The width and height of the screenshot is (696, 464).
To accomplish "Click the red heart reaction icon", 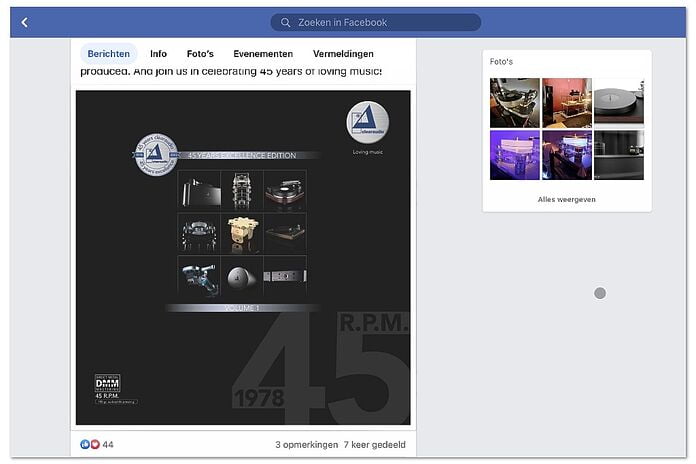I will (x=95, y=444).
